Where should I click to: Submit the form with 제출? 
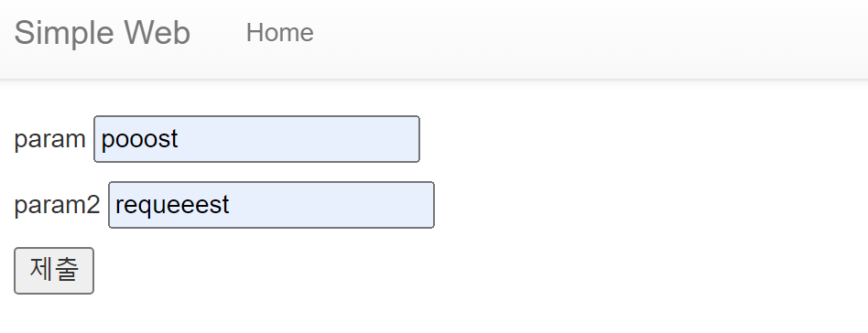pyautogui.click(x=54, y=271)
